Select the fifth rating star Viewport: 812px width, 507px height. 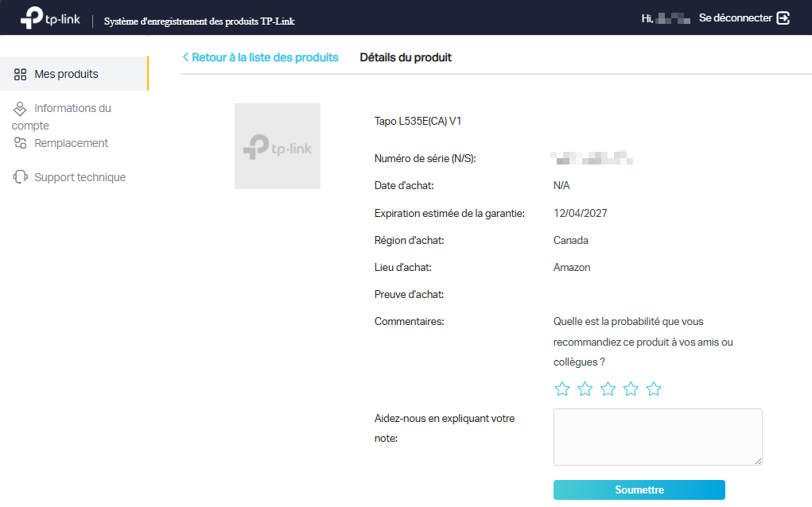point(654,389)
